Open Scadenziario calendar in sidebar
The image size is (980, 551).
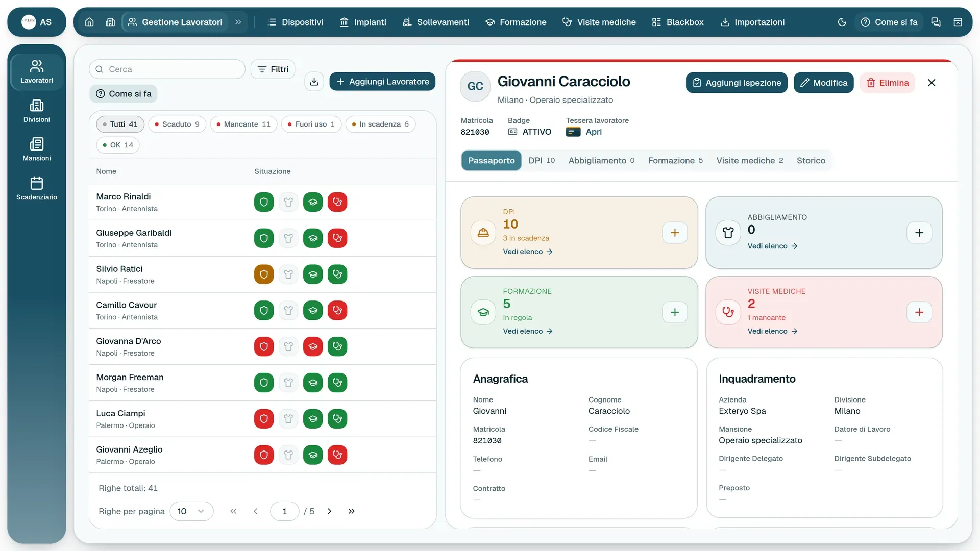[x=37, y=188]
